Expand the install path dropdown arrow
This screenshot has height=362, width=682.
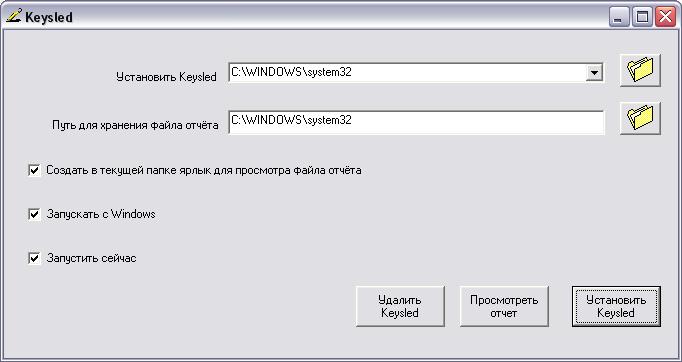click(594, 73)
